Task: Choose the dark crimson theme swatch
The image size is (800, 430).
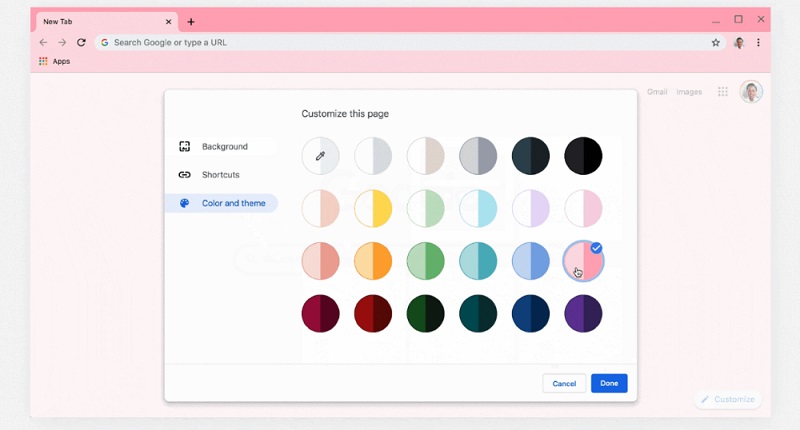Action: tap(320, 314)
